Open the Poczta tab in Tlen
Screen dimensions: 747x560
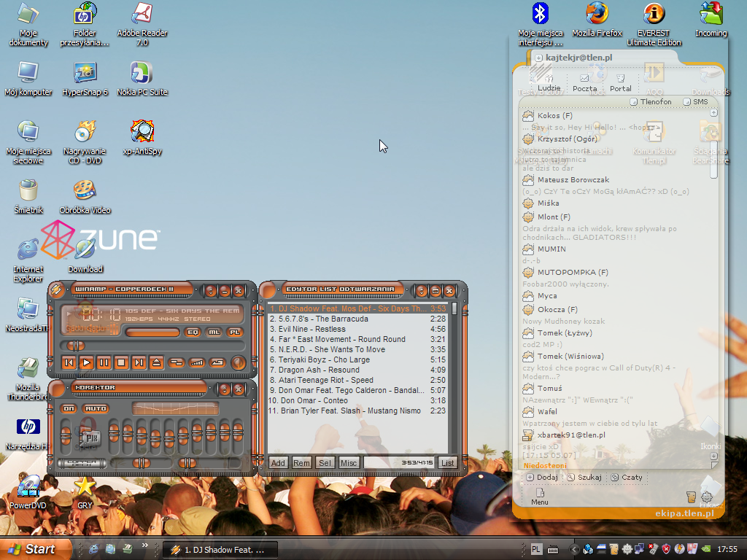pos(584,82)
